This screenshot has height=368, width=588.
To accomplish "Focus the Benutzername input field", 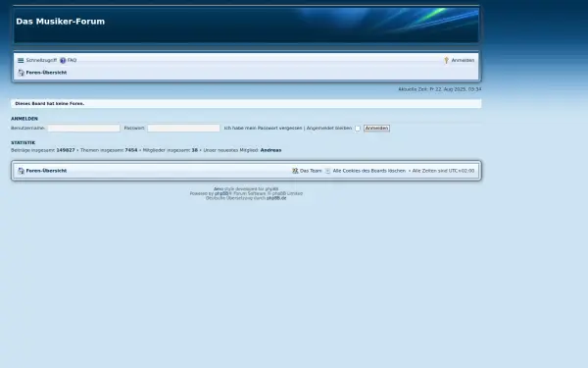I will pos(84,129).
